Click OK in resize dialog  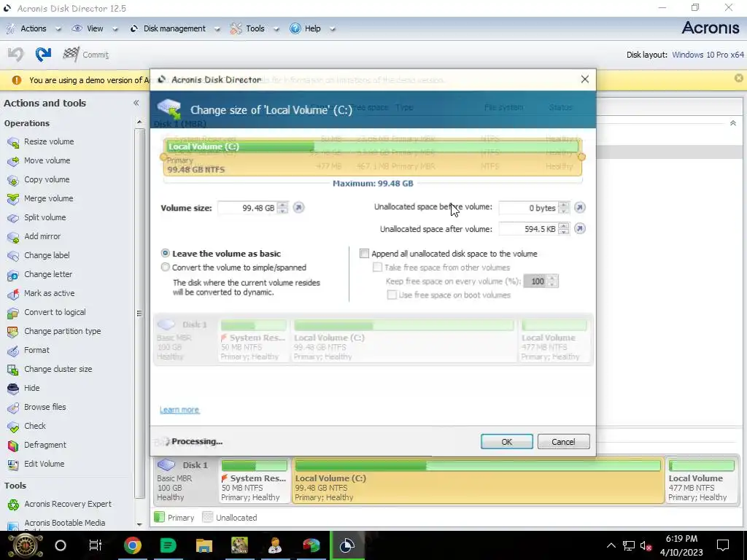(x=506, y=441)
